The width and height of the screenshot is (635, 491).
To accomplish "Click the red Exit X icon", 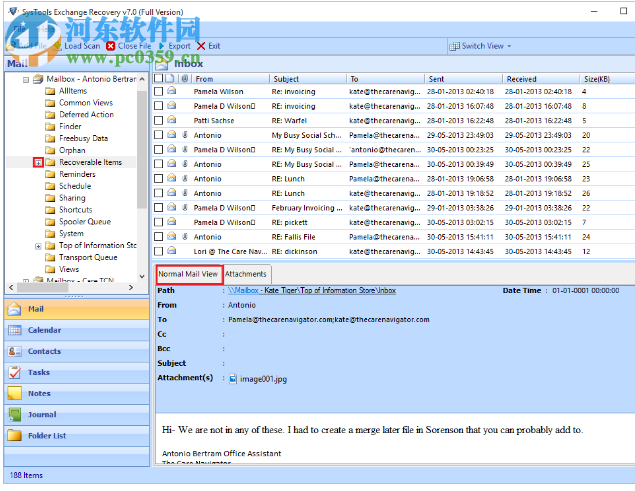I will pyautogui.click(x=201, y=46).
